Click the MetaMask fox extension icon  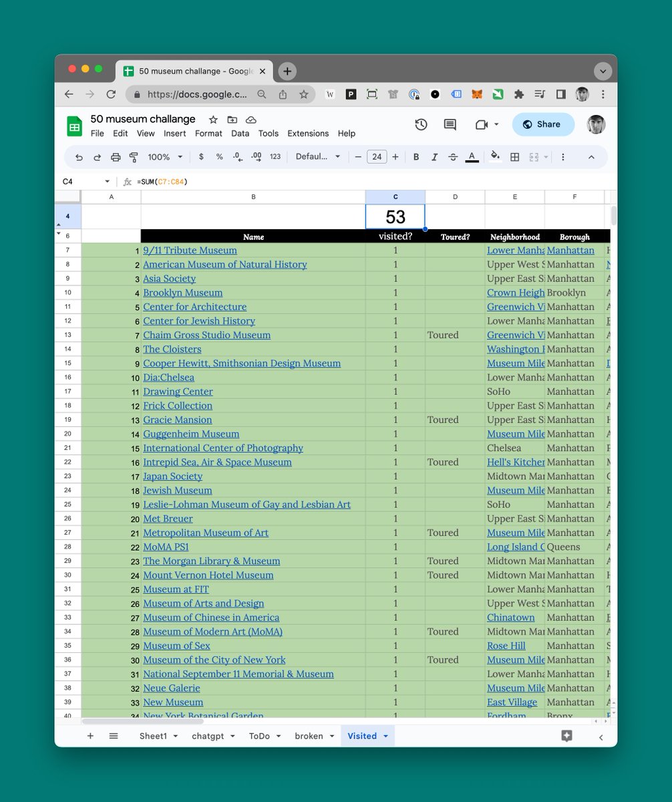pos(477,94)
